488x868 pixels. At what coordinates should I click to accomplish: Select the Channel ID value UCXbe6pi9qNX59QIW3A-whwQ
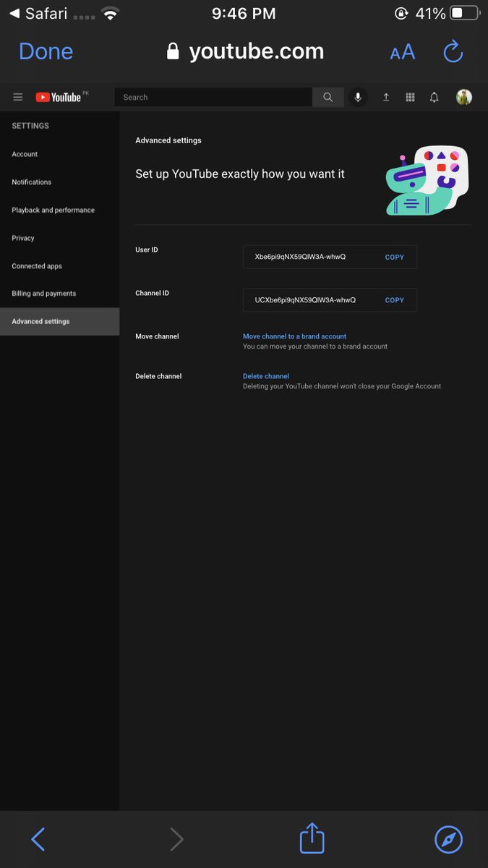[305, 300]
